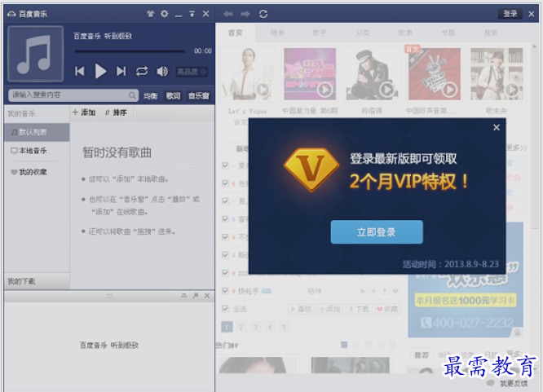Select the 默认列表 default playlist
This screenshot has width=543, height=392.
(x=37, y=132)
